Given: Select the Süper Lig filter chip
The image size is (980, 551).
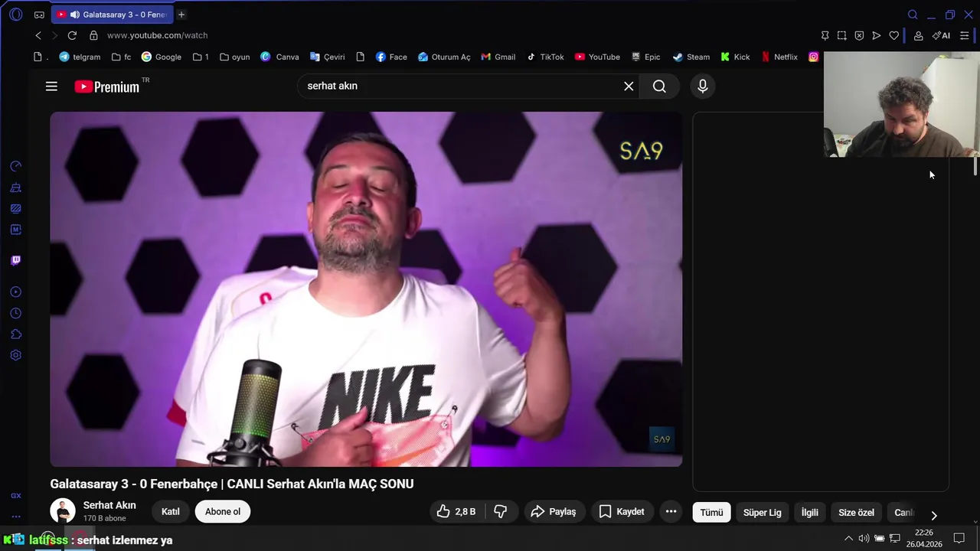Looking at the screenshot, I should click(x=762, y=513).
